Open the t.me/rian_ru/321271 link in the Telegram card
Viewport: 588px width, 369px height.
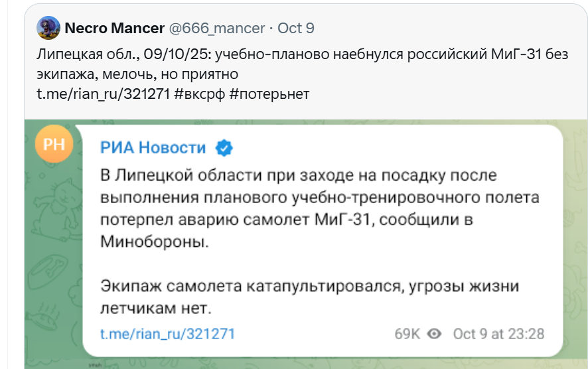click(x=167, y=334)
